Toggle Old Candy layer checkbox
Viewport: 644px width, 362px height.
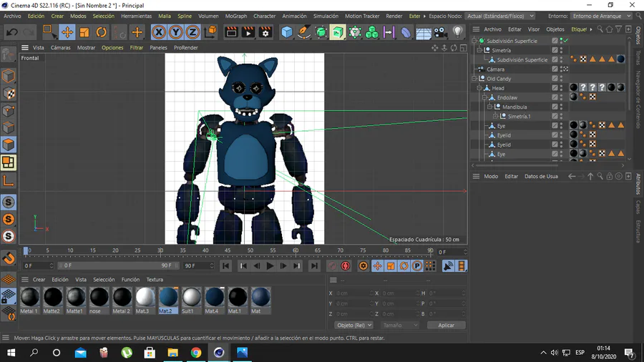coord(555,79)
